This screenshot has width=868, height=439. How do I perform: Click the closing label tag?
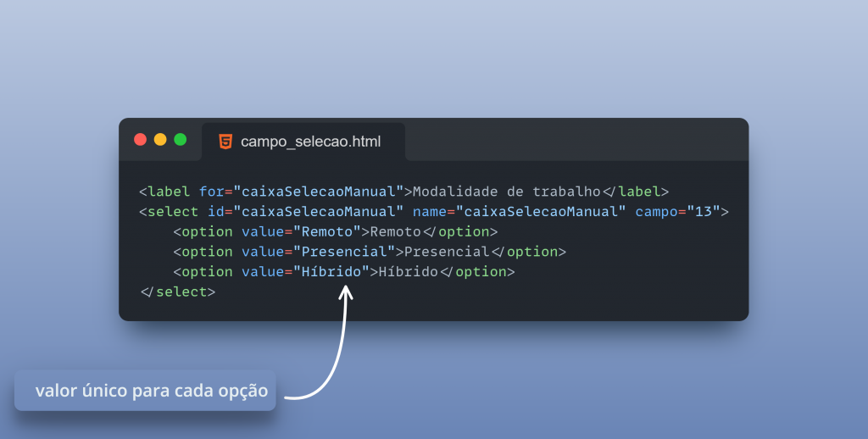pyautogui.click(x=636, y=192)
